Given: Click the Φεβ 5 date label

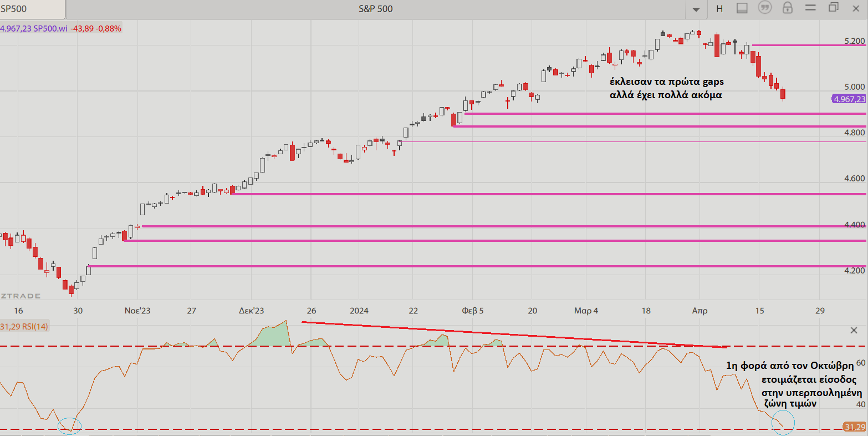Looking at the screenshot, I should (472, 311).
